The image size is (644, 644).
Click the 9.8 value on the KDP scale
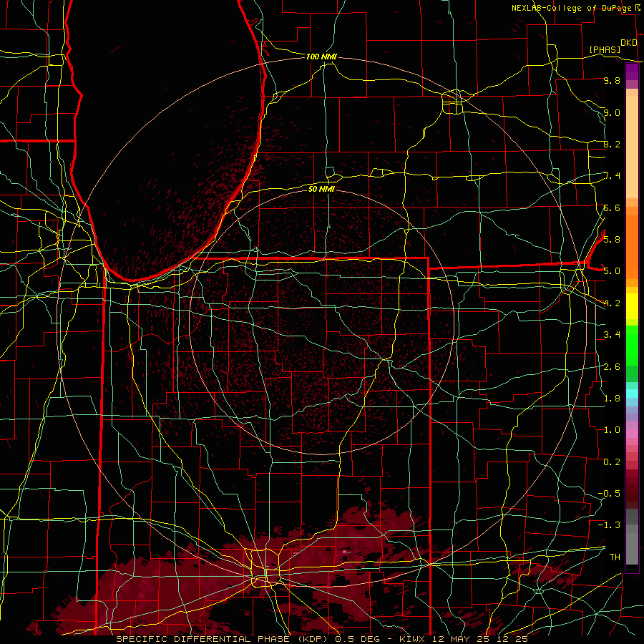pos(612,81)
